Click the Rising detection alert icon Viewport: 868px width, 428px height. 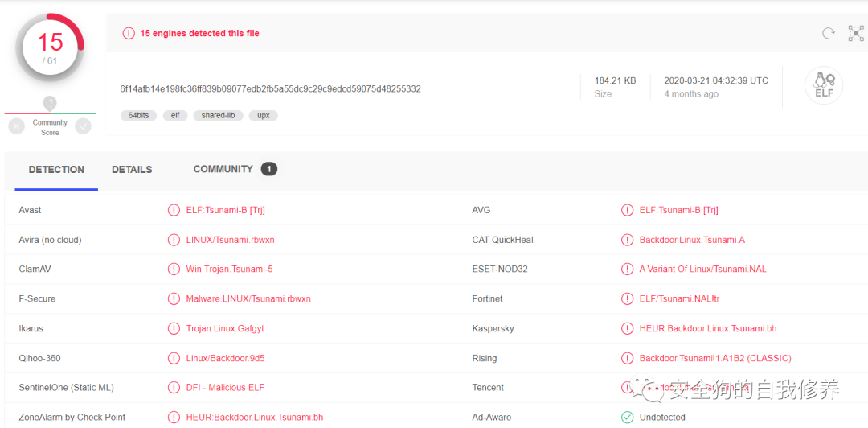[x=627, y=358]
